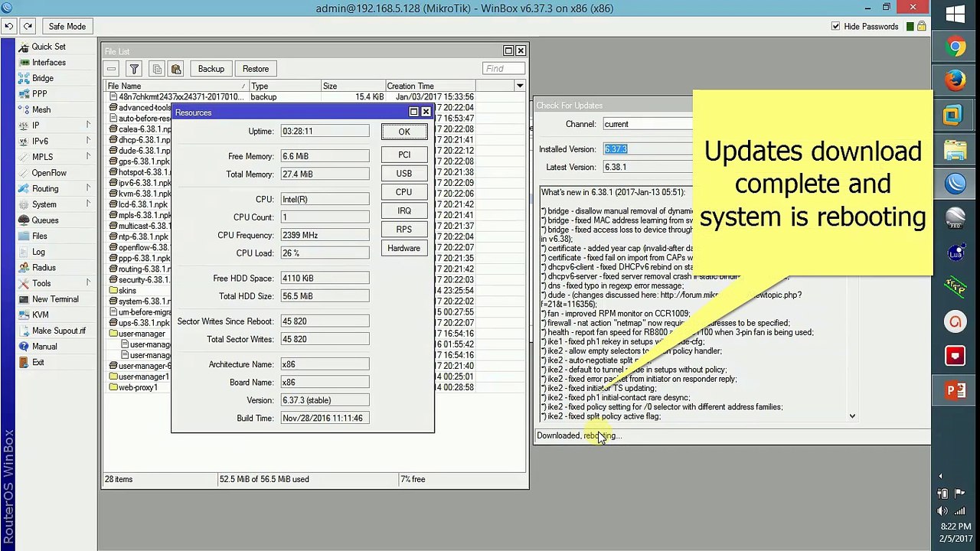Sort File List by File Name column
The image size is (980, 551).
[176, 86]
